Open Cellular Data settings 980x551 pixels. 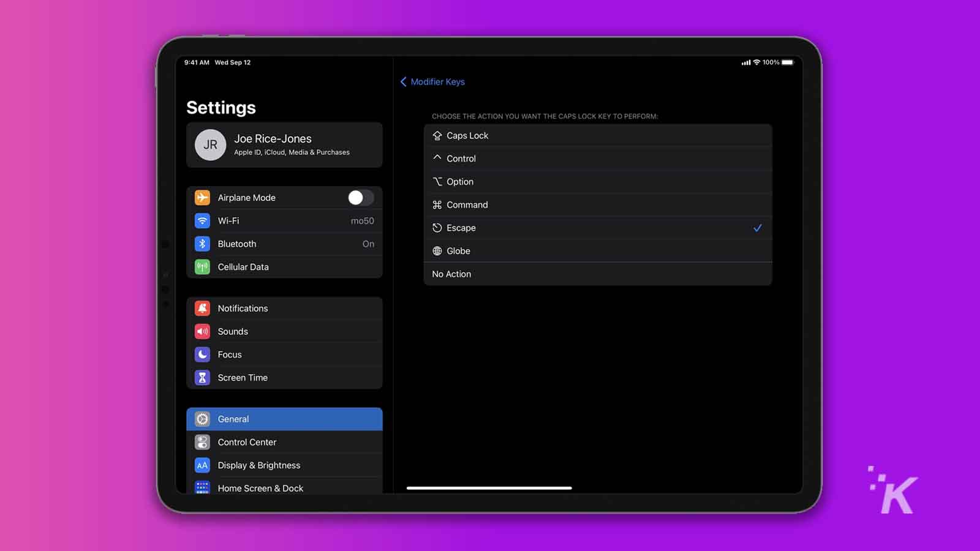tap(284, 267)
